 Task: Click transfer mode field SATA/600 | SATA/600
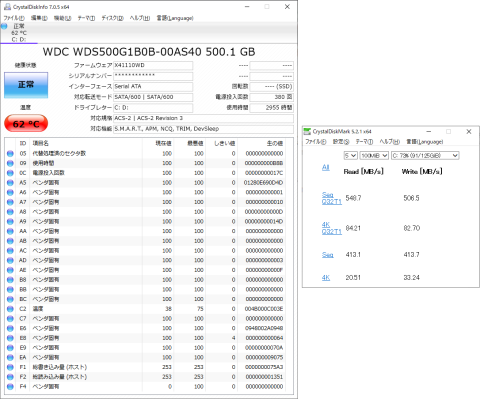tap(153, 97)
